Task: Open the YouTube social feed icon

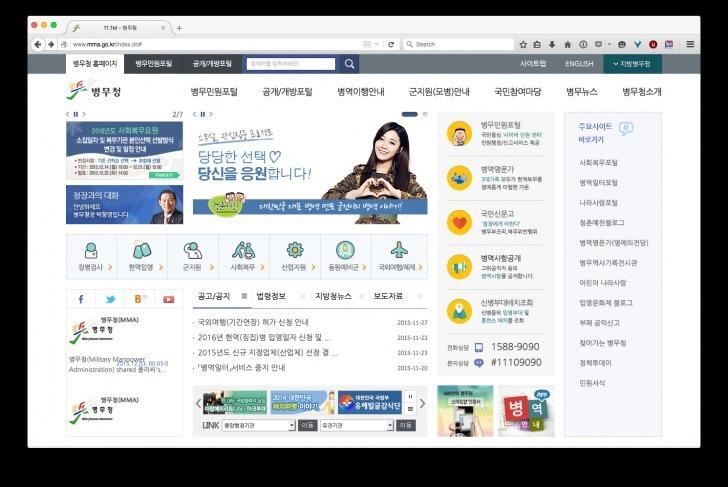Action: point(168,299)
